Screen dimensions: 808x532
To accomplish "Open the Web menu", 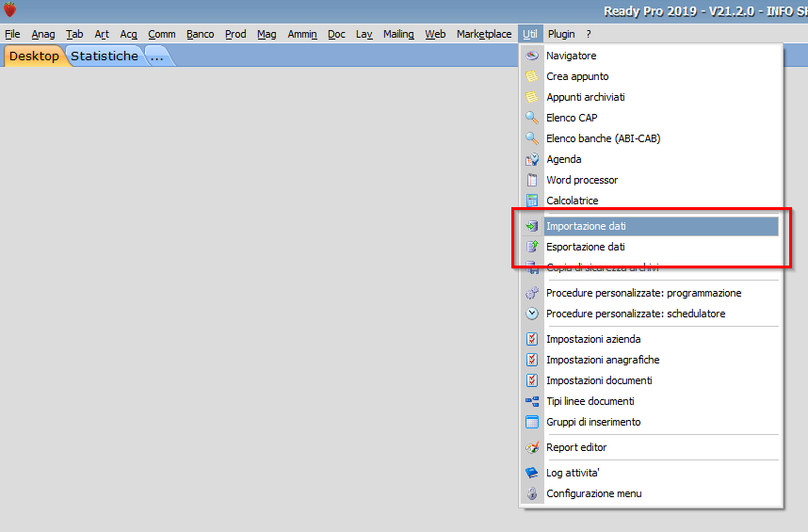I will [x=435, y=34].
